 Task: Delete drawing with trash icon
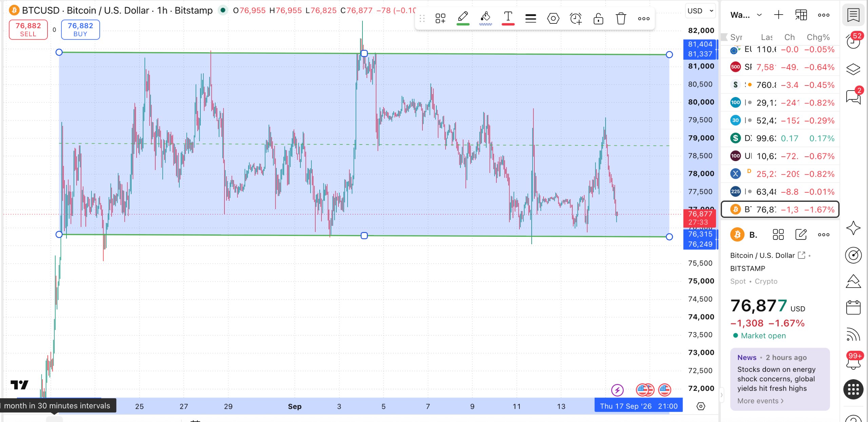(x=621, y=18)
